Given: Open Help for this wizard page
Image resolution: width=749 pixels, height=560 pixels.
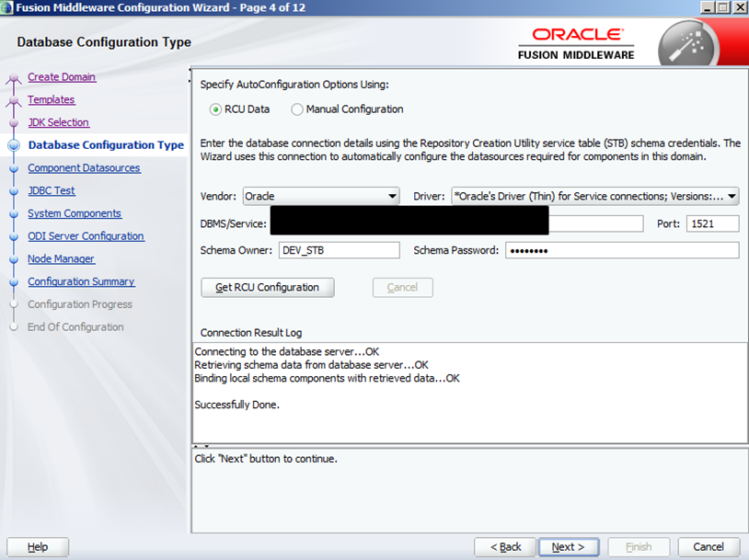Looking at the screenshot, I should tap(38, 547).
